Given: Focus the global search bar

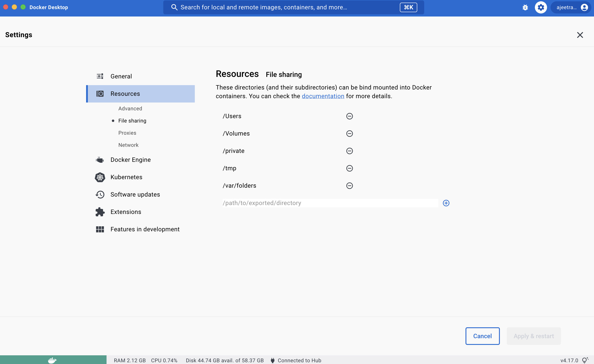Looking at the screenshot, I should pos(293,7).
